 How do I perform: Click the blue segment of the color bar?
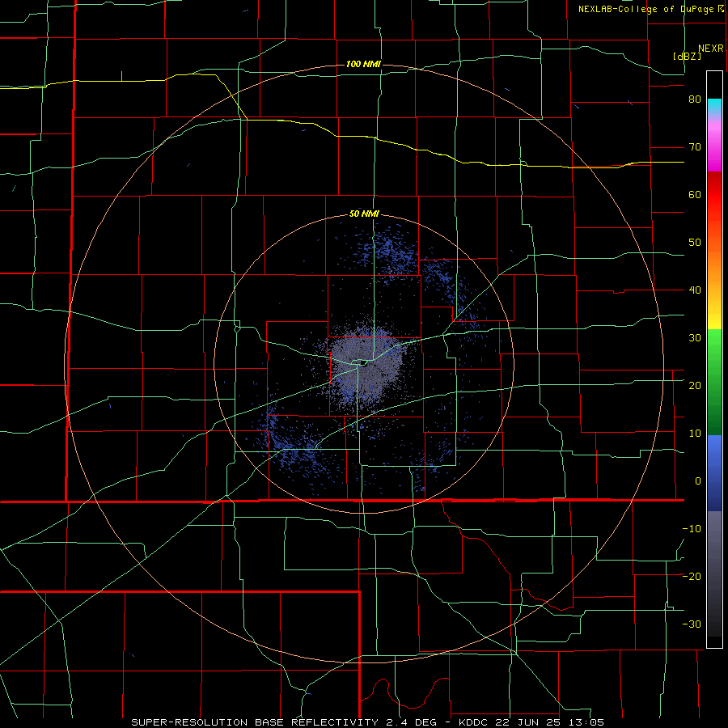[714, 473]
